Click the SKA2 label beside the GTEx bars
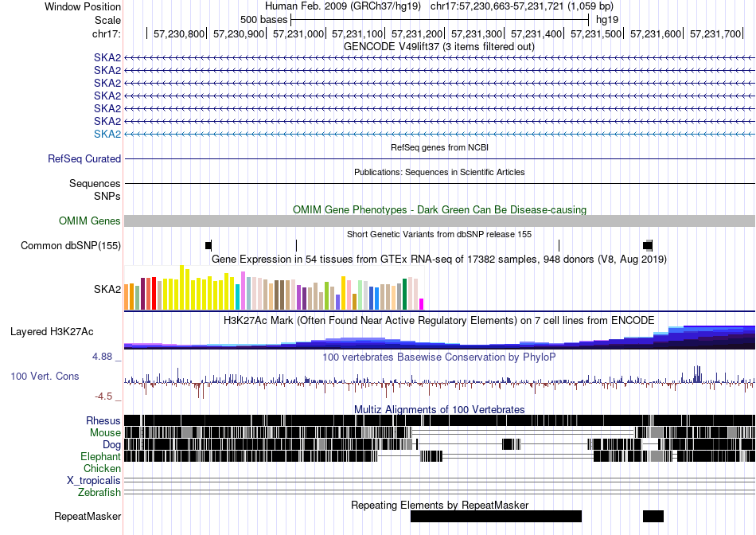 (107, 290)
